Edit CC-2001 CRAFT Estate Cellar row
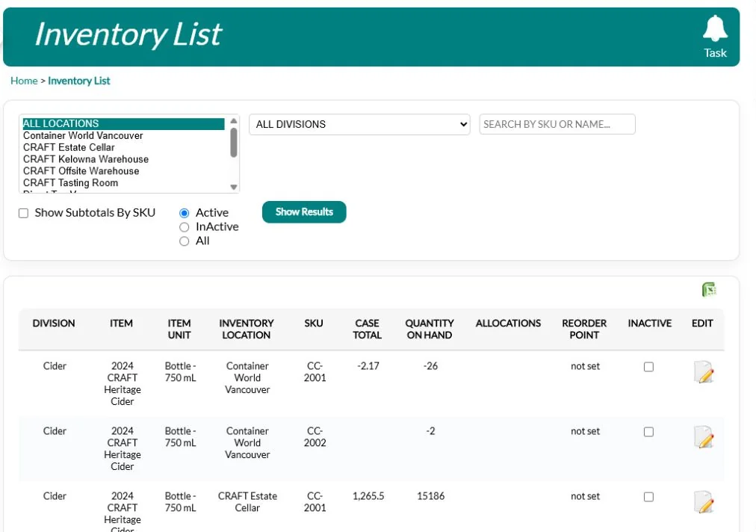 point(704,502)
